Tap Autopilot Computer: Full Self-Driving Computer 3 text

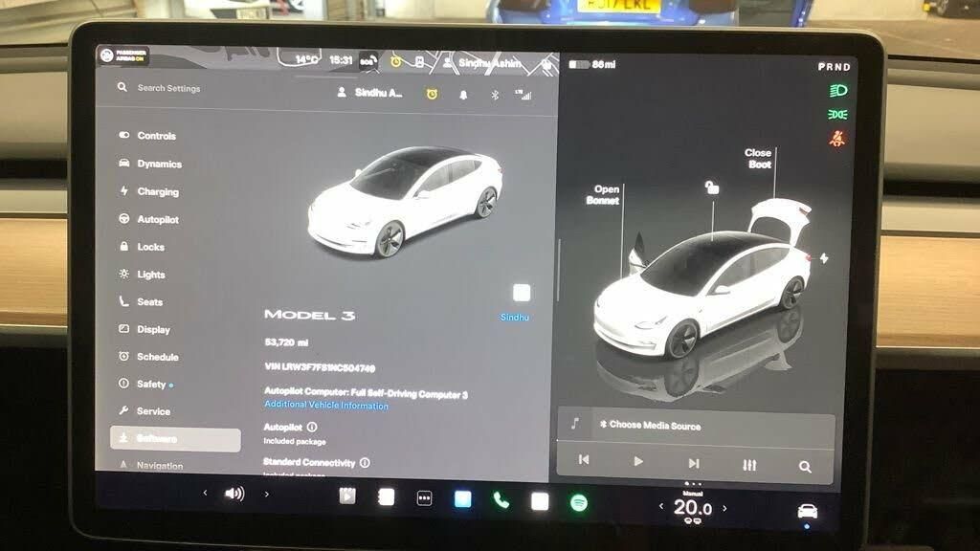tap(366, 393)
